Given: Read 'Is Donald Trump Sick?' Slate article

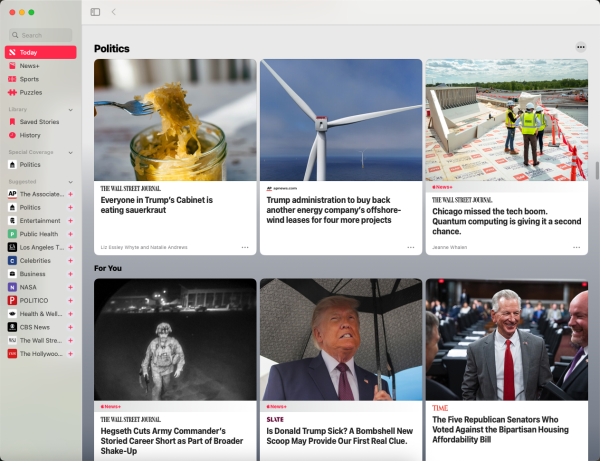Looking at the screenshot, I should (x=339, y=436).
